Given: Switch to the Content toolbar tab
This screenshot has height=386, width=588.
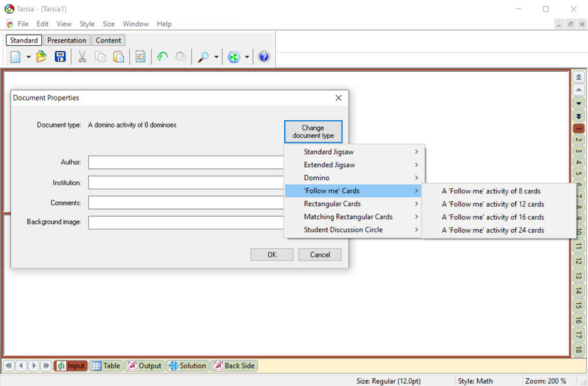Looking at the screenshot, I should tap(108, 40).
